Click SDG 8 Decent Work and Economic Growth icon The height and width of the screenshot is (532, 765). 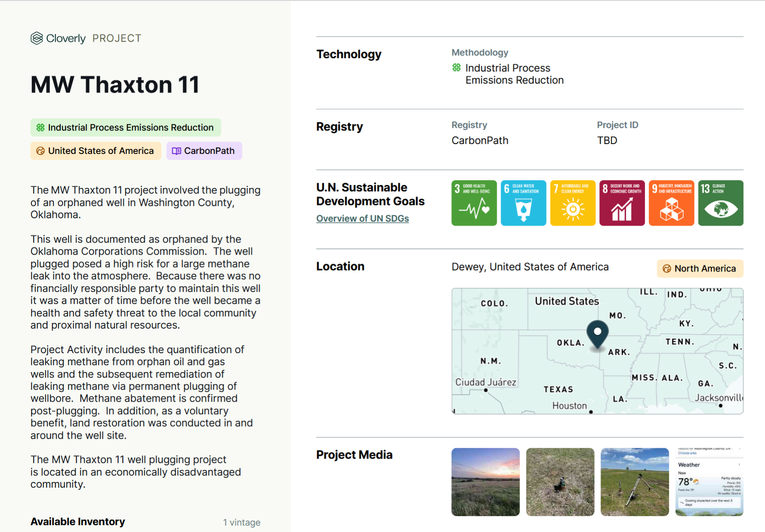click(622, 203)
